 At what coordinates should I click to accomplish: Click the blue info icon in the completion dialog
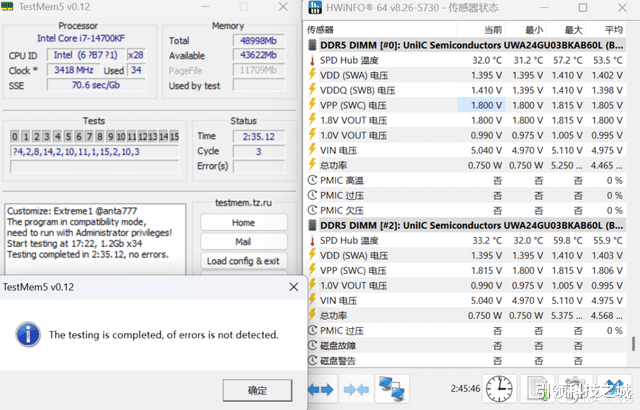28,335
